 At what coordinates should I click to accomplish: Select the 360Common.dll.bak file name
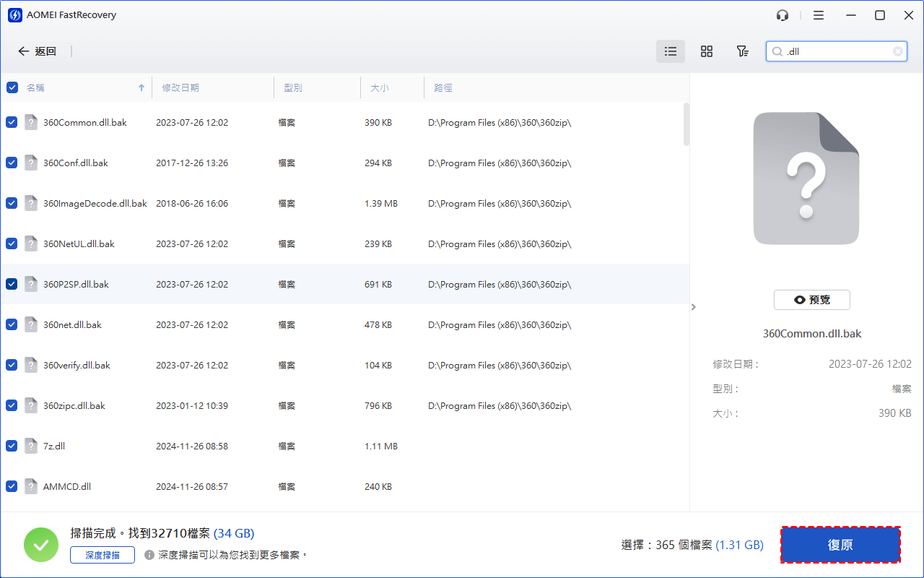(x=85, y=122)
